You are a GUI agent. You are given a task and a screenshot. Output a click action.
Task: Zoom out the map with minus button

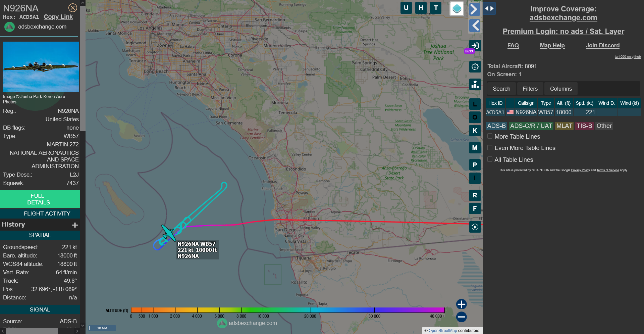point(461,317)
